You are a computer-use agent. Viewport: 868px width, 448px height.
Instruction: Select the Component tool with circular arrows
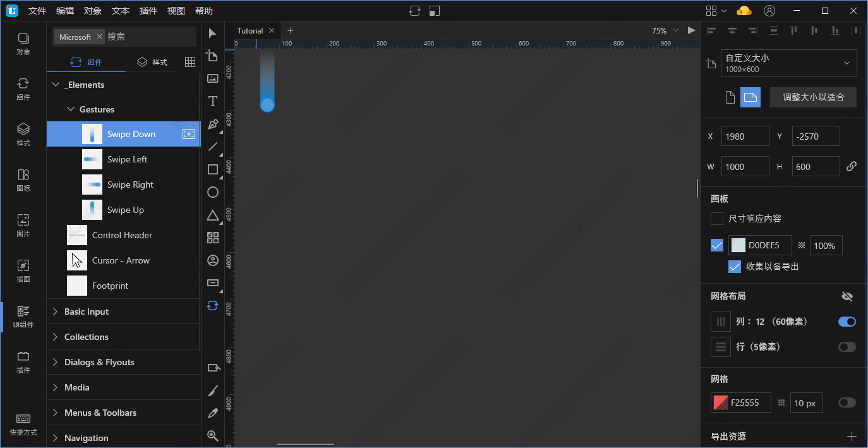click(213, 306)
